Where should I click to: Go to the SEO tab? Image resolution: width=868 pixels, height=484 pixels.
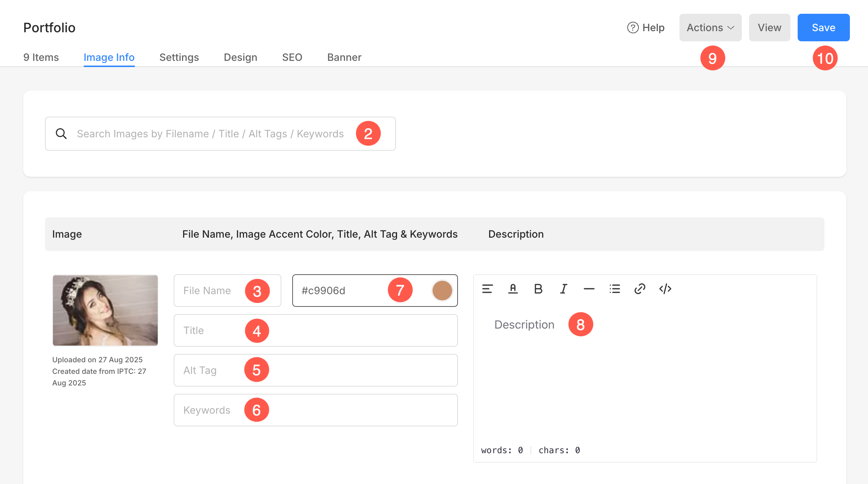(292, 57)
